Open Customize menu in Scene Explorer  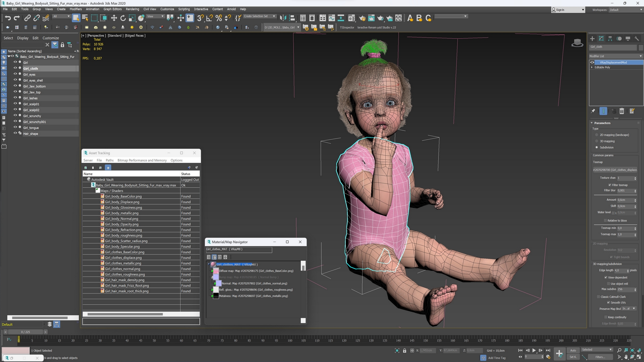(x=51, y=38)
